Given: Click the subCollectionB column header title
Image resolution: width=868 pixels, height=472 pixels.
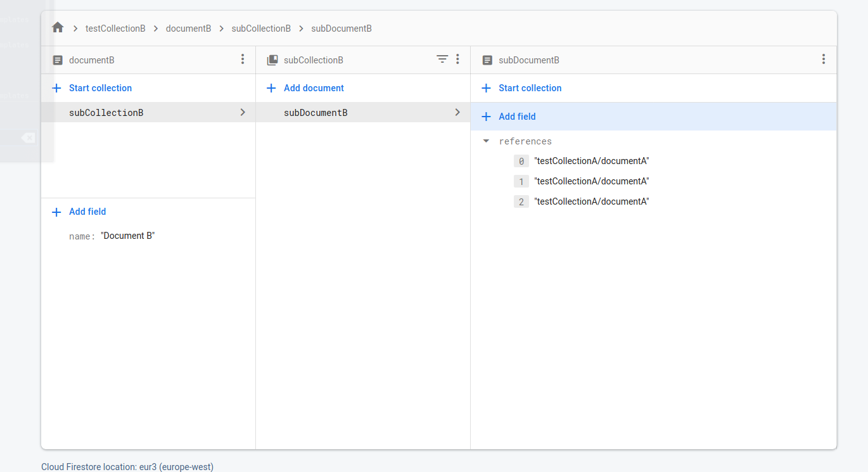Looking at the screenshot, I should click(x=314, y=60).
